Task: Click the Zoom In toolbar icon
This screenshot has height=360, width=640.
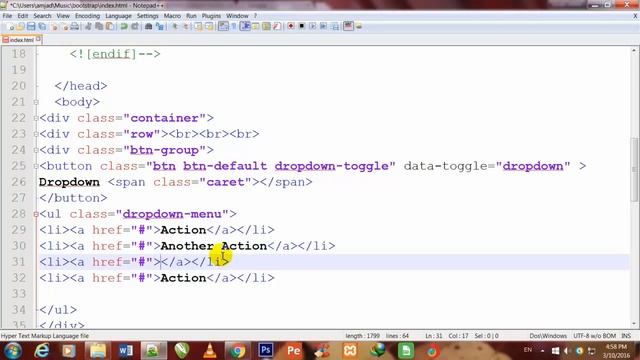Action: click(x=175, y=27)
